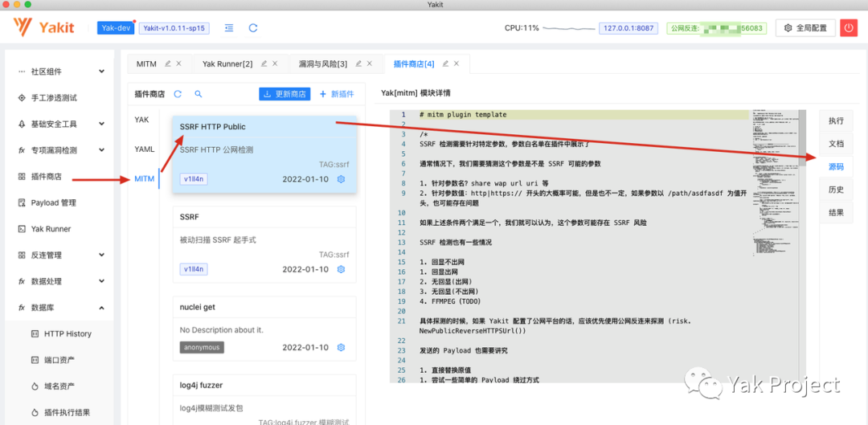The image size is (868, 425).
Task: Click the red power button icon
Action: coord(849,27)
